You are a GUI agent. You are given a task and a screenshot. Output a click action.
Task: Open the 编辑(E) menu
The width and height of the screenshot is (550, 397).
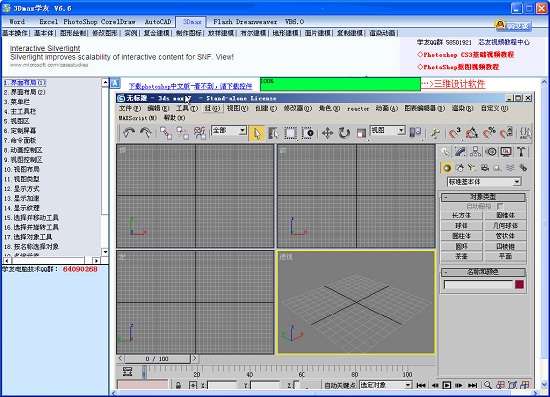click(x=158, y=108)
